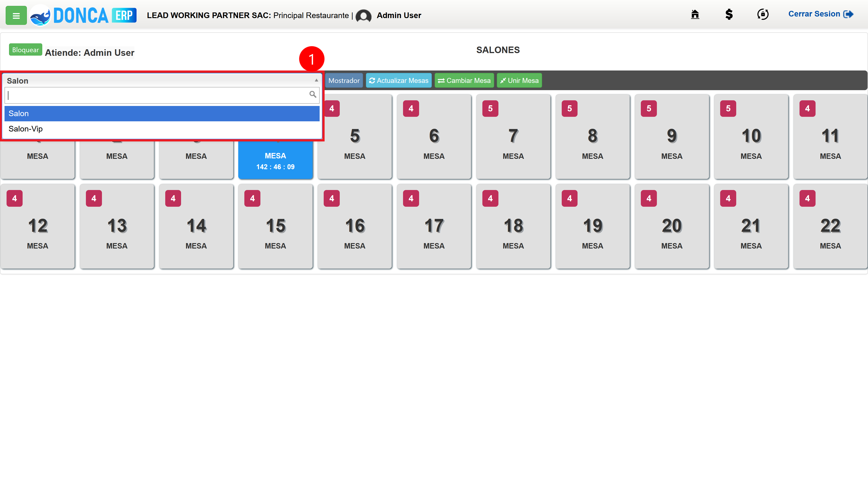Open Mesa 8
The height and width of the screenshot is (488, 868).
tap(593, 136)
